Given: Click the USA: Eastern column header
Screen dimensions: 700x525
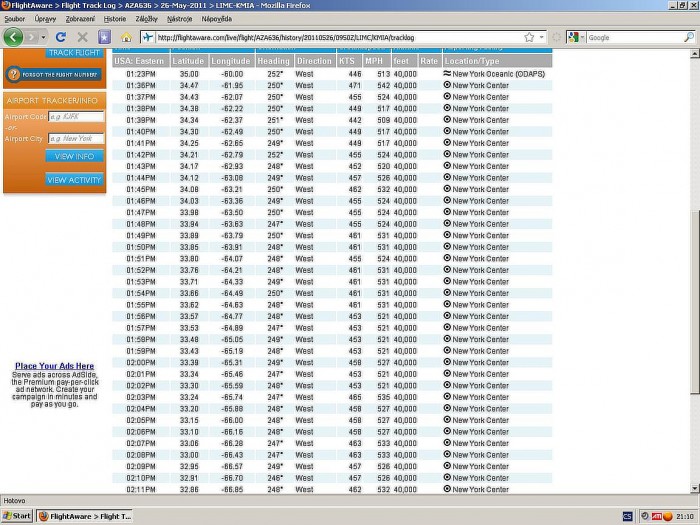Looking at the screenshot, I should coord(140,61).
